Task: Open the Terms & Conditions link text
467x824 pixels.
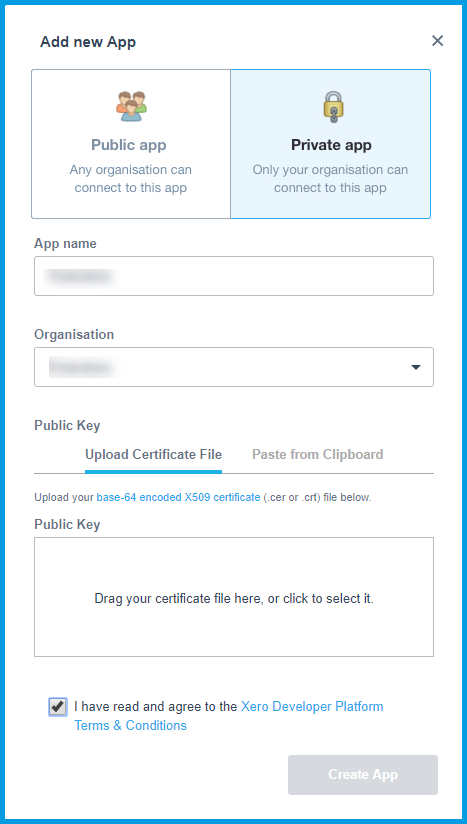Action: 130,726
